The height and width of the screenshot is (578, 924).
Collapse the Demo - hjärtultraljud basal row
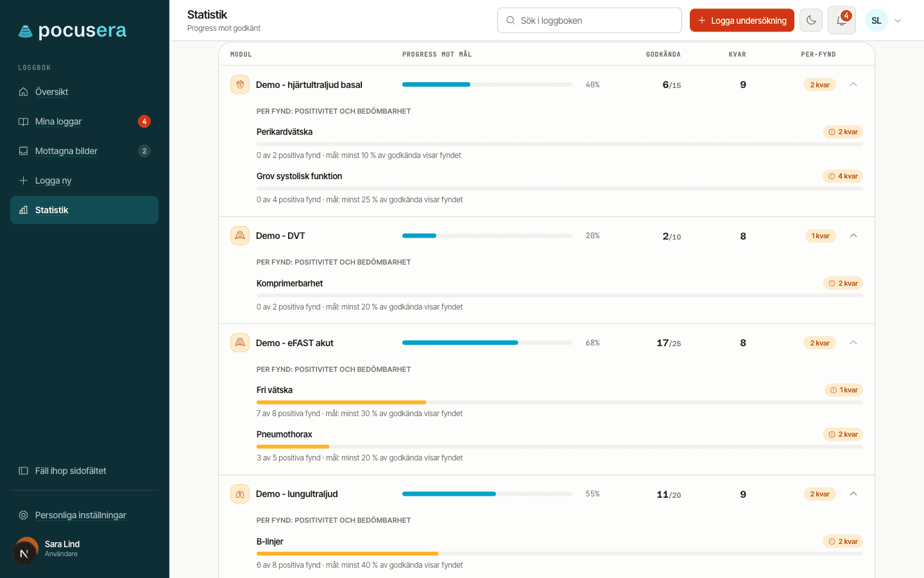[x=853, y=85]
